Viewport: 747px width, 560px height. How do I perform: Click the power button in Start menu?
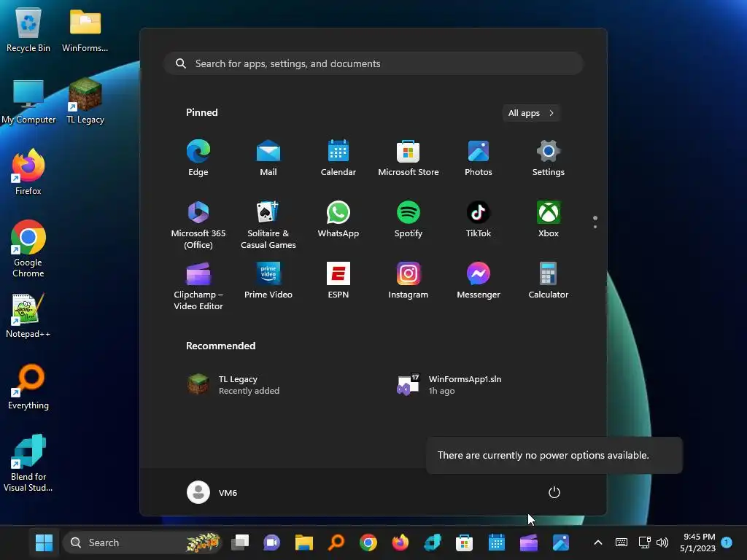pos(554,492)
